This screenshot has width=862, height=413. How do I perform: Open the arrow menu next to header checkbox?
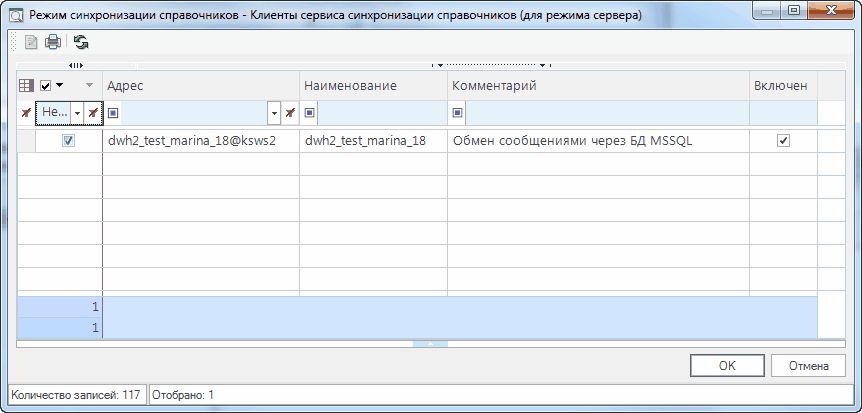coord(59,86)
